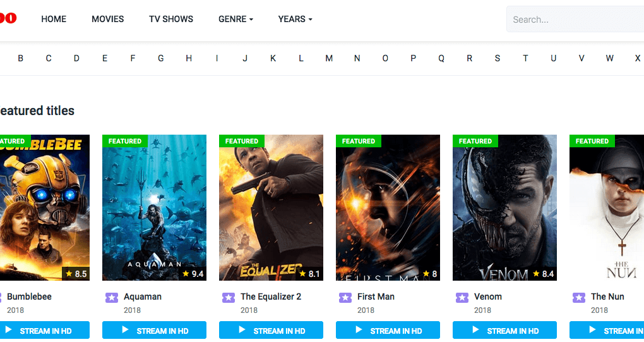The image size is (644, 342).
Task: Click FEATURED badge on The Nun poster
Action: coord(592,141)
